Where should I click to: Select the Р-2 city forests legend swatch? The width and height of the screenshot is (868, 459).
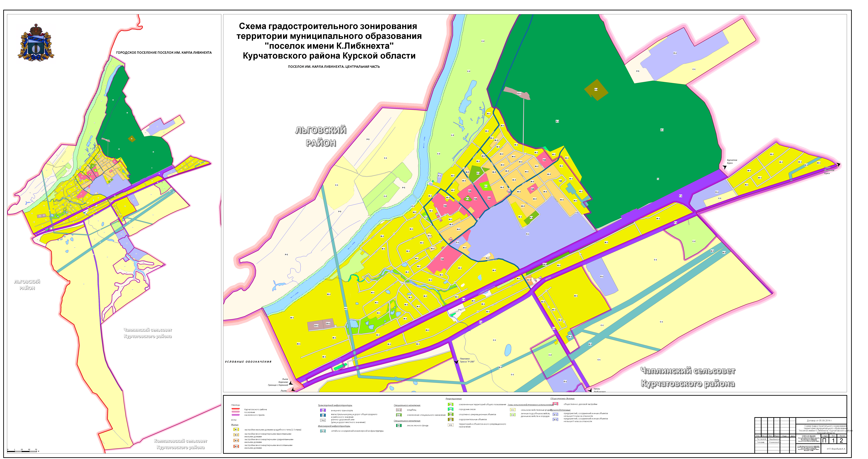(451, 409)
